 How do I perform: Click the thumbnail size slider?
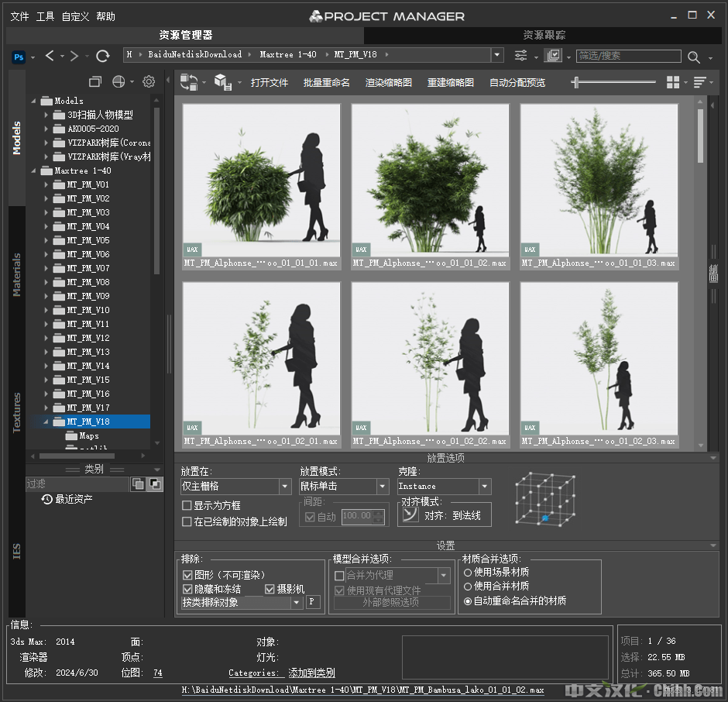point(613,82)
